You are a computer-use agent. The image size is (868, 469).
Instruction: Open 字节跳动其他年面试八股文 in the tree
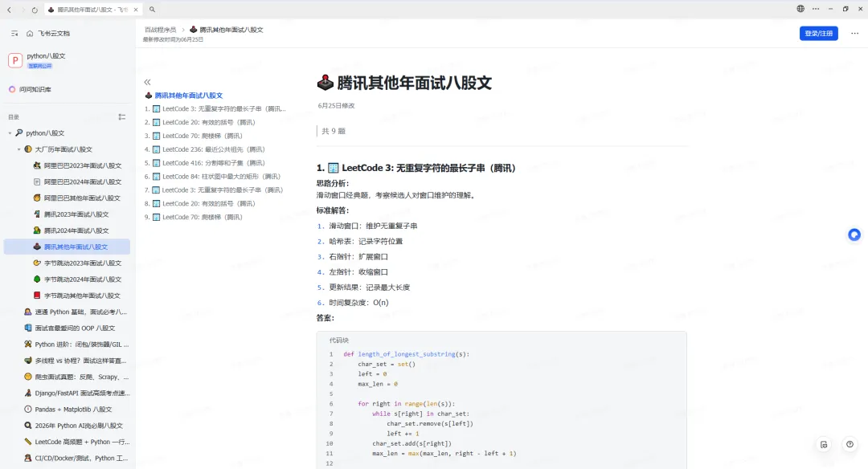pyautogui.click(x=83, y=296)
